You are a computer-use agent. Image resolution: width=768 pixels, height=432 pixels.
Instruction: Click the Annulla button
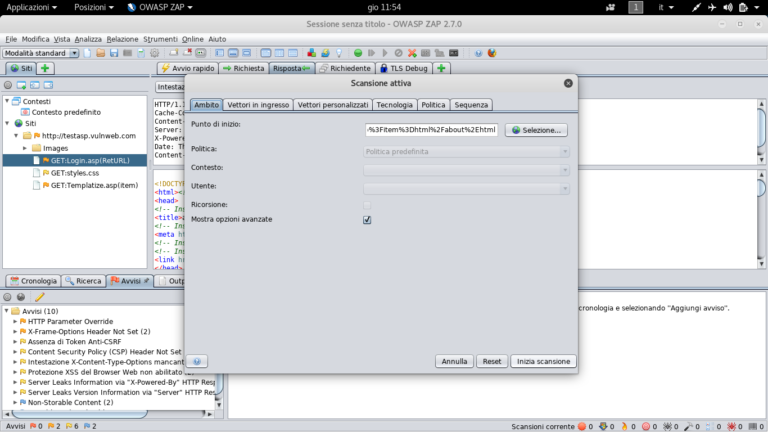pyautogui.click(x=455, y=361)
